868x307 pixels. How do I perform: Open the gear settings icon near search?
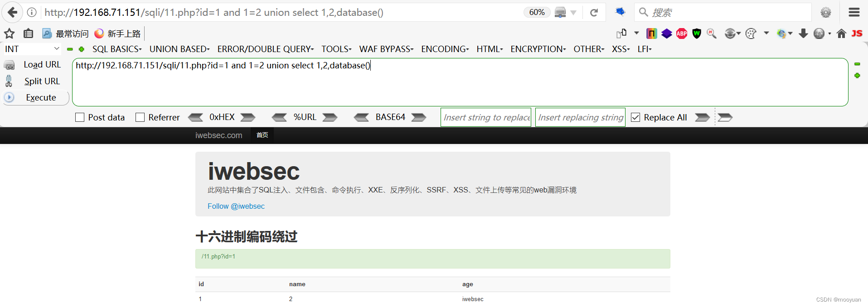[x=826, y=12]
